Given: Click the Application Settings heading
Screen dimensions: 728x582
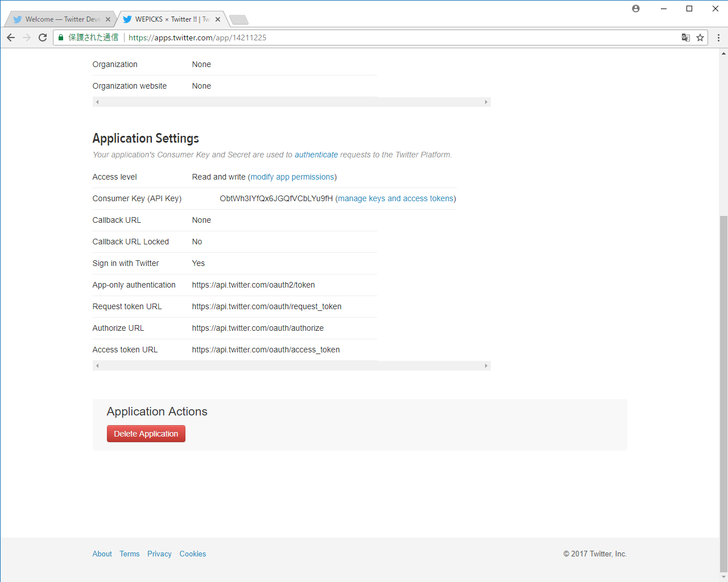Looking at the screenshot, I should click(x=146, y=139).
